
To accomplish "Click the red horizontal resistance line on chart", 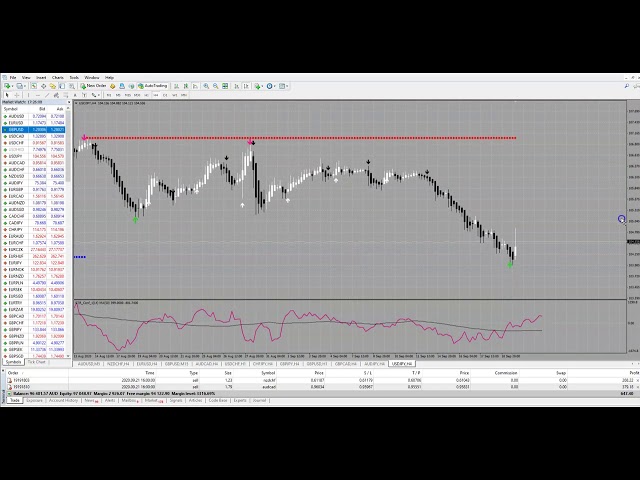I will [300, 138].
